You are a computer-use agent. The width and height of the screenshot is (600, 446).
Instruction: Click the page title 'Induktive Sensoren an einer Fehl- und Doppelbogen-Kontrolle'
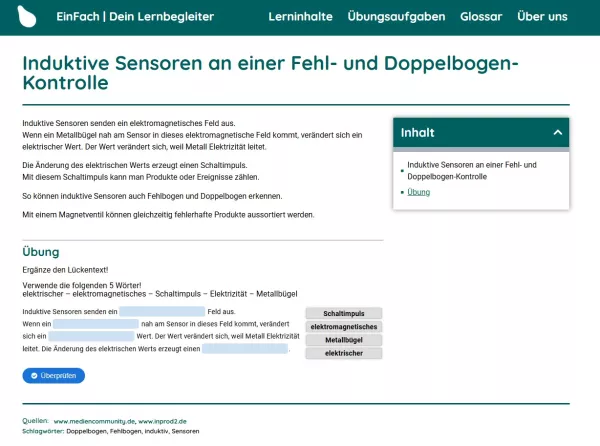(x=270, y=73)
